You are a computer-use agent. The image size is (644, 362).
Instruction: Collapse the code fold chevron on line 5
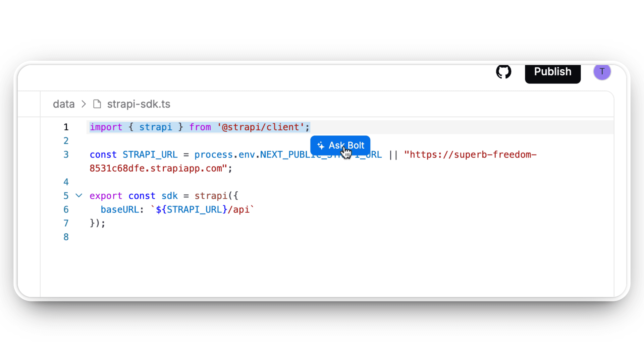click(x=79, y=195)
